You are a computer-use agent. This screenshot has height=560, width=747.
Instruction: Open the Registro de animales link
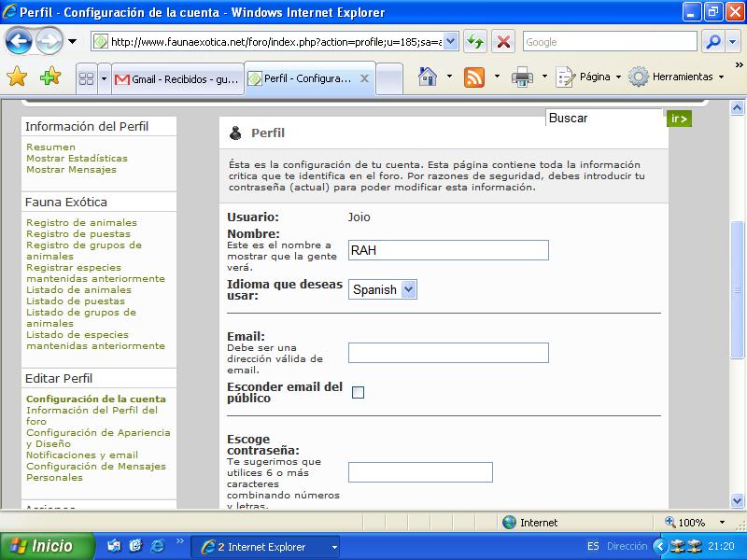click(81, 223)
